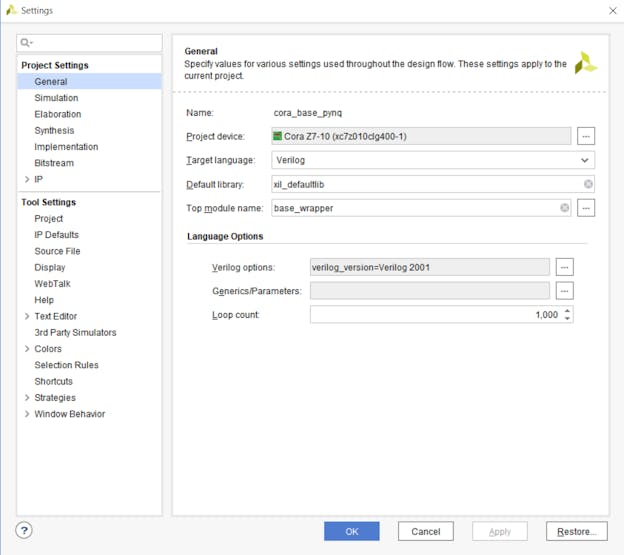This screenshot has height=555, width=624.
Task: Click the search magnifier icon
Action: pyautogui.click(x=26, y=43)
